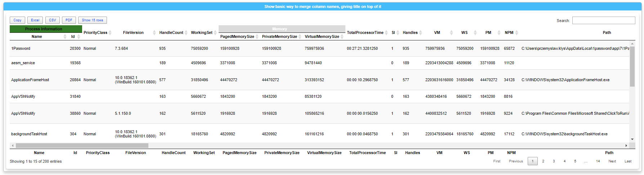Export table as CSV
This screenshot has width=644, height=175.
(x=53, y=20)
